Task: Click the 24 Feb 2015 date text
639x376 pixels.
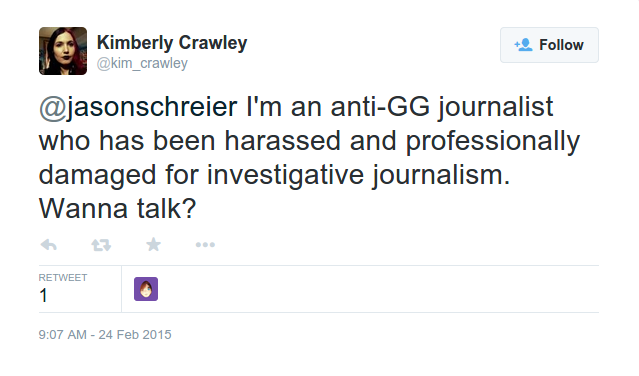Action: pyautogui.click(x=135, y=334)
